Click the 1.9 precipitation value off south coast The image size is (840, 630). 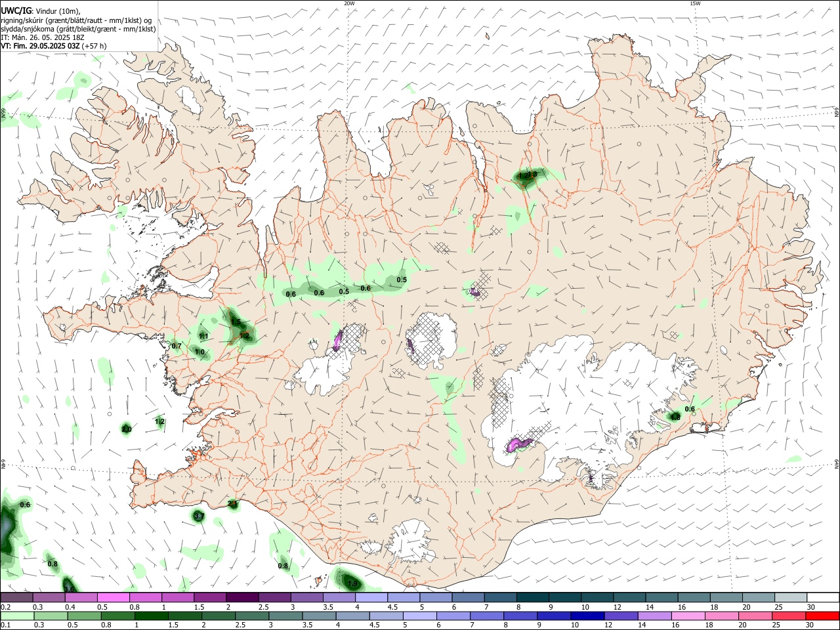click(352, 583)
